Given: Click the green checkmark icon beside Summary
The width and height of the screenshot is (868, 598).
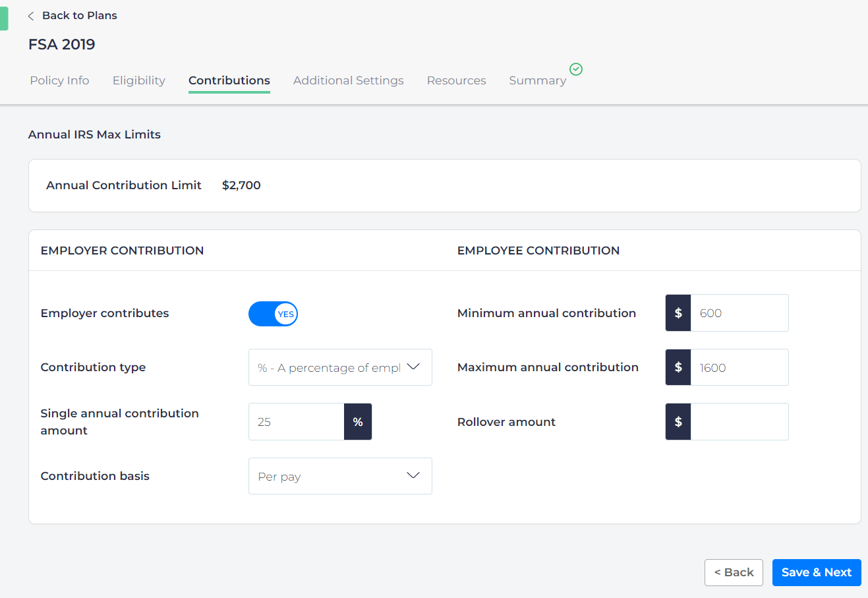Looking at the screenshot, I should click(576, 69).
